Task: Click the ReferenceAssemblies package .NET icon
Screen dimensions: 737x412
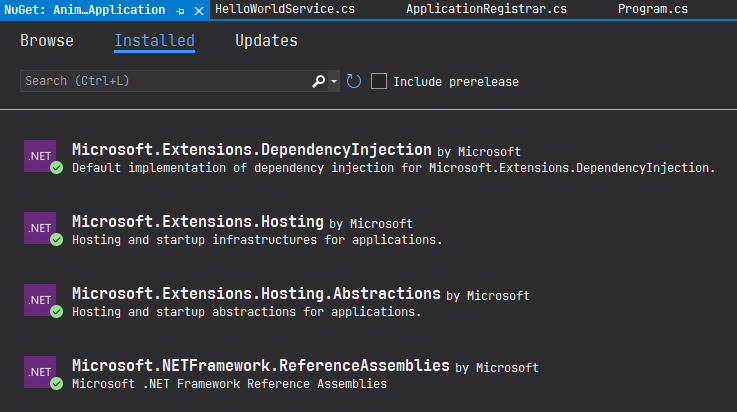Action: coord(40,372)
